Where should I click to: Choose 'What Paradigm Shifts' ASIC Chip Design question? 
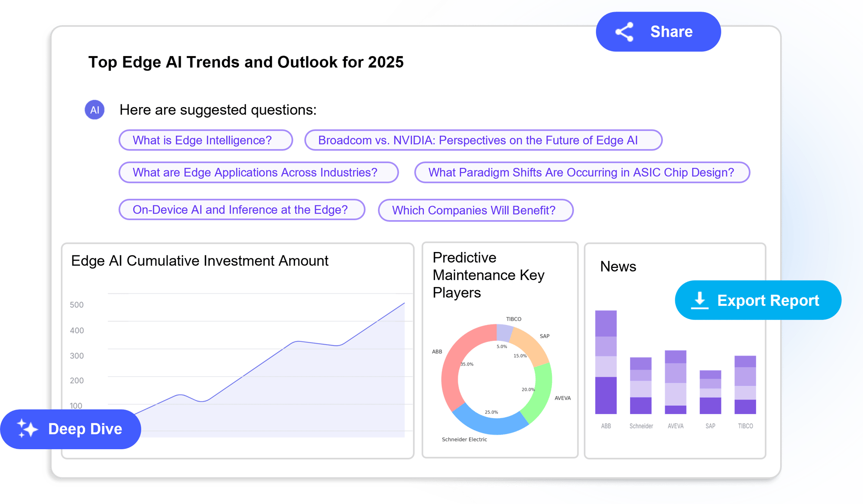point(582,173)
